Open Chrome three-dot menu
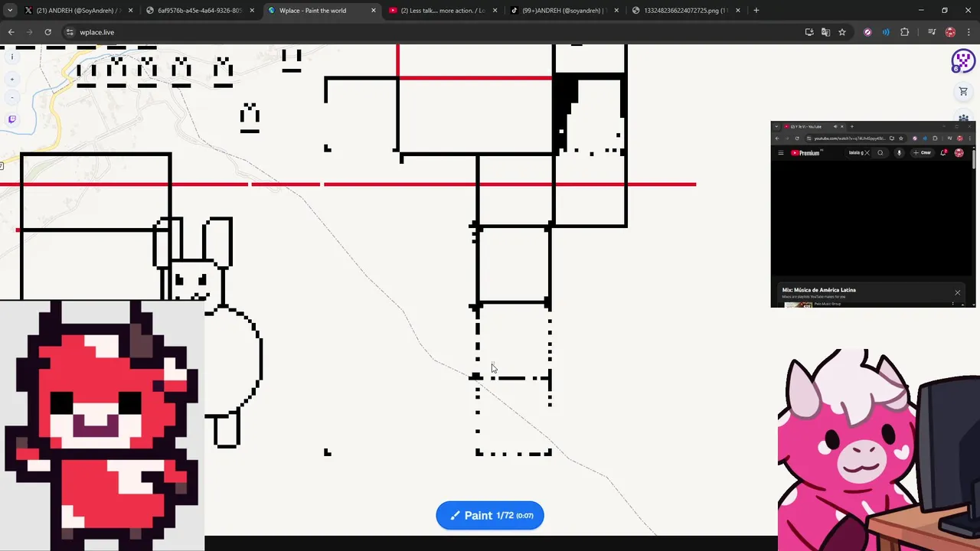Viewport: 980px width, 551px height. pyautogui.click(x=968, y=32)
